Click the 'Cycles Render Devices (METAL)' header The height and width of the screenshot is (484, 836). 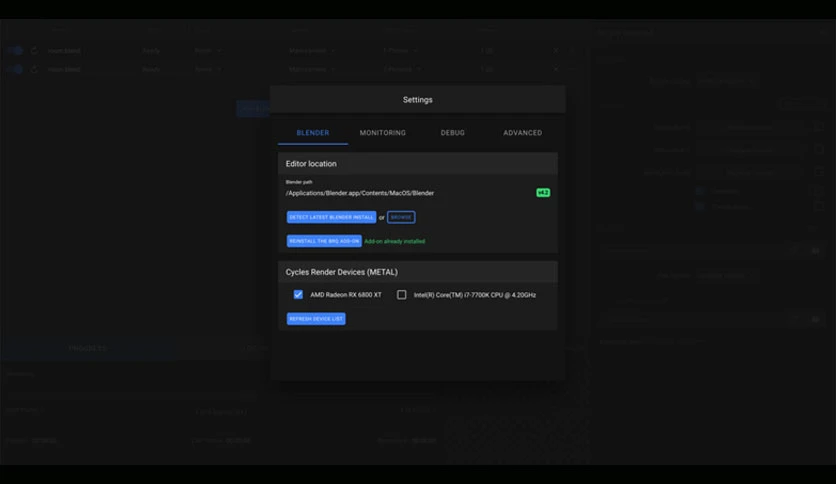pyautogui.click(x=418, y=272)
